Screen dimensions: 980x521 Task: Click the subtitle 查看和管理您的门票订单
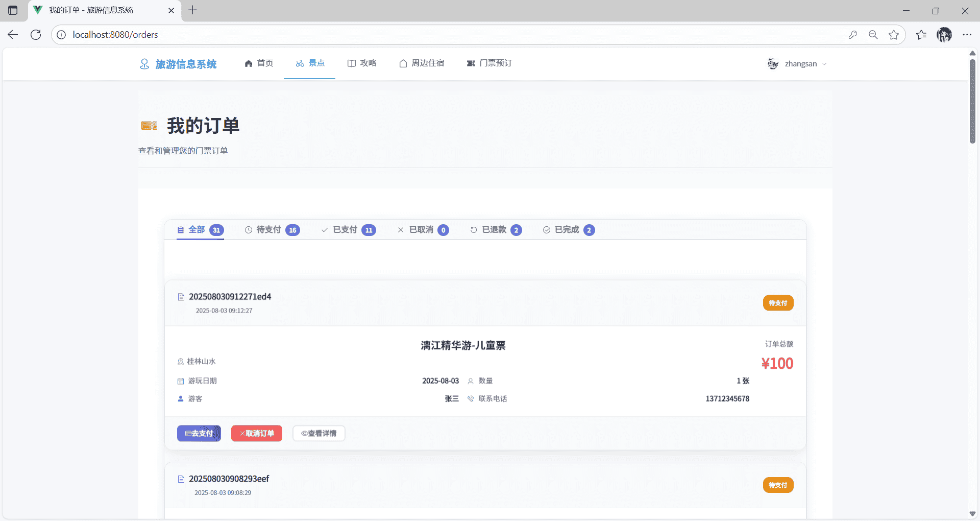(183, 151)
